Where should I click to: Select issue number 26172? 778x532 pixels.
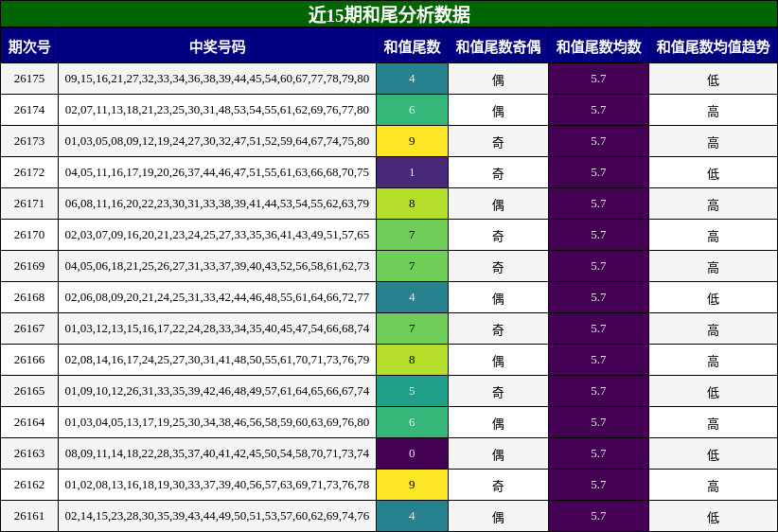tap(29, 172)
